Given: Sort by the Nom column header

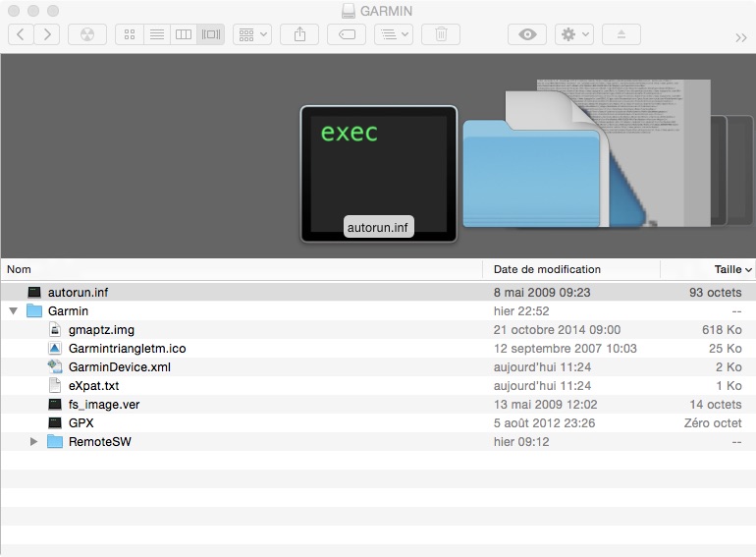Looking at the screenshot, I should coord(20,269).
